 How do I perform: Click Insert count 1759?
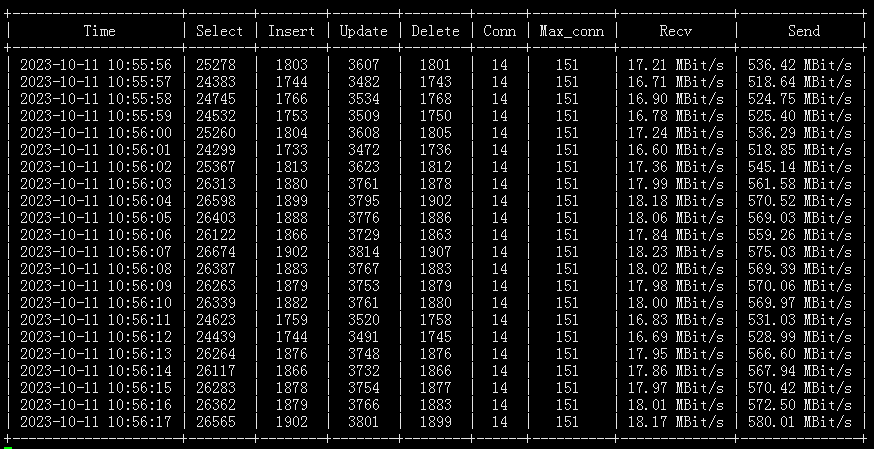(x=292, y=320)
